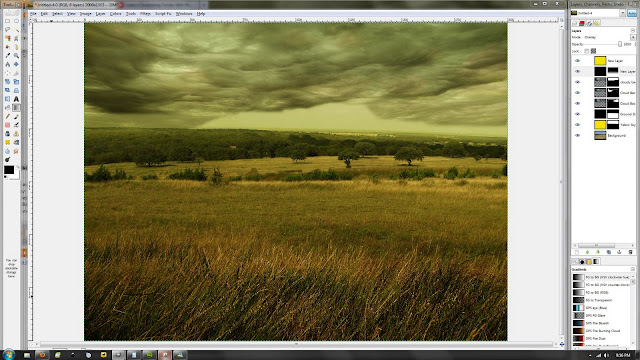Toggle visibility of the Ground layer
Screen dimensions: 640x360
tap(577, 114)
